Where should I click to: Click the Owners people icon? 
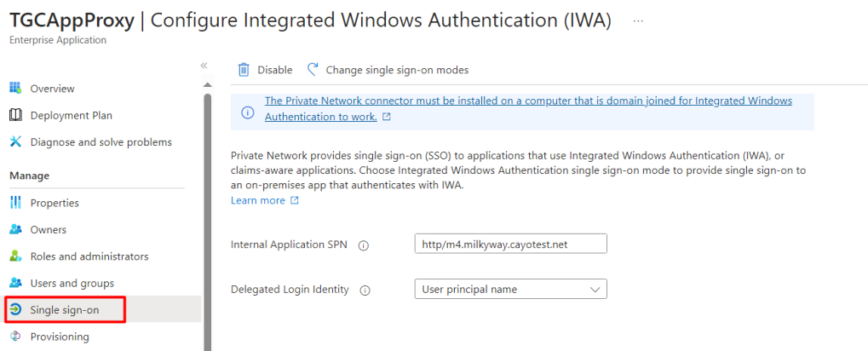coord(15,229)
